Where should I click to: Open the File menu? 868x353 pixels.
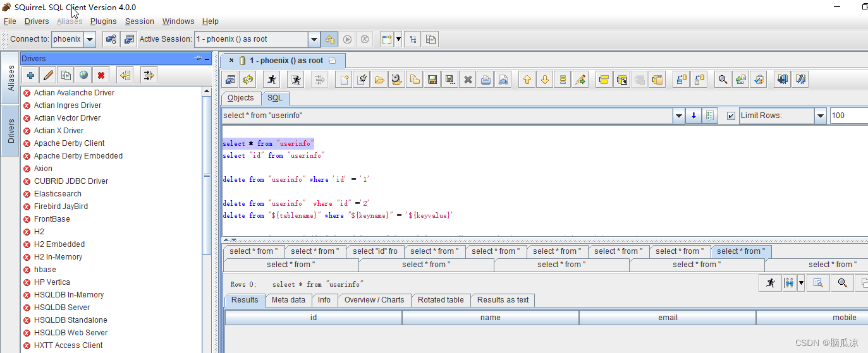coord(10,21)
